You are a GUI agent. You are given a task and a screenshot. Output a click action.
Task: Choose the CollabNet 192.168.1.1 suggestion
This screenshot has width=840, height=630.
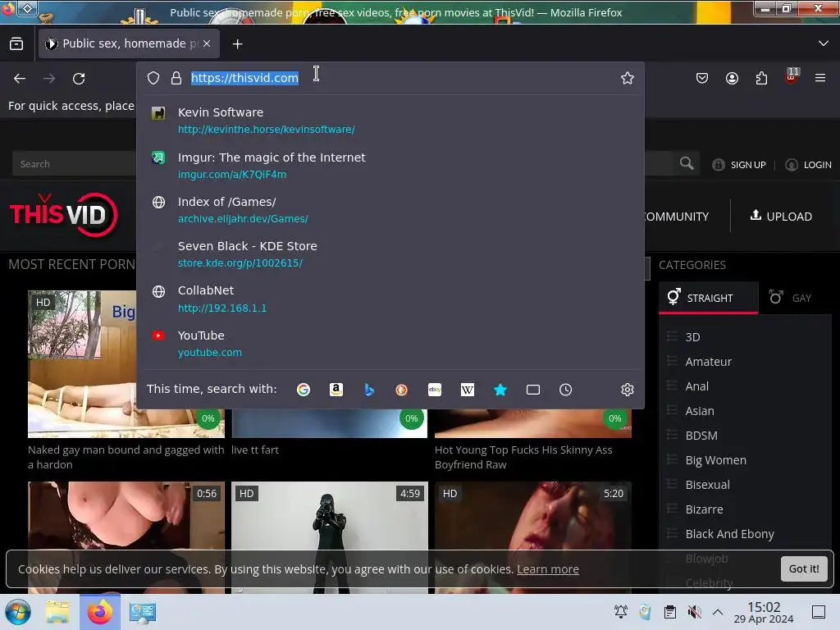(x=390, y=299)
